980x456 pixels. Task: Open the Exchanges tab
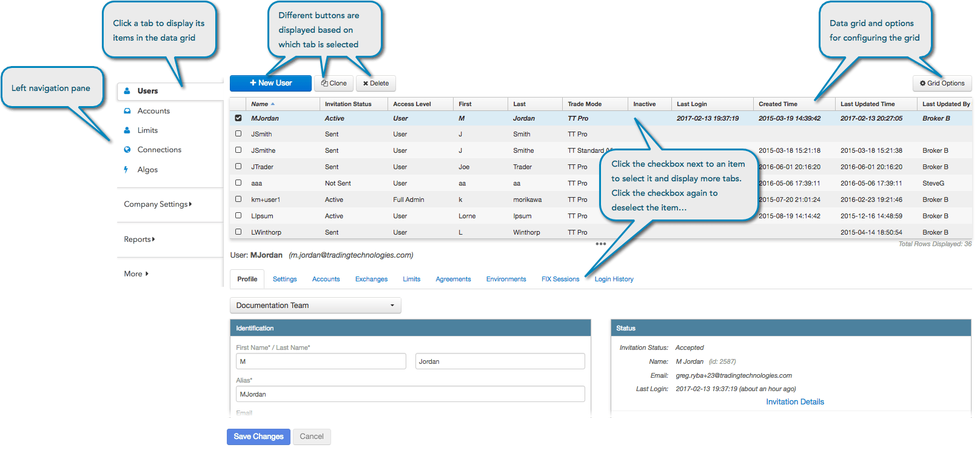371,280
